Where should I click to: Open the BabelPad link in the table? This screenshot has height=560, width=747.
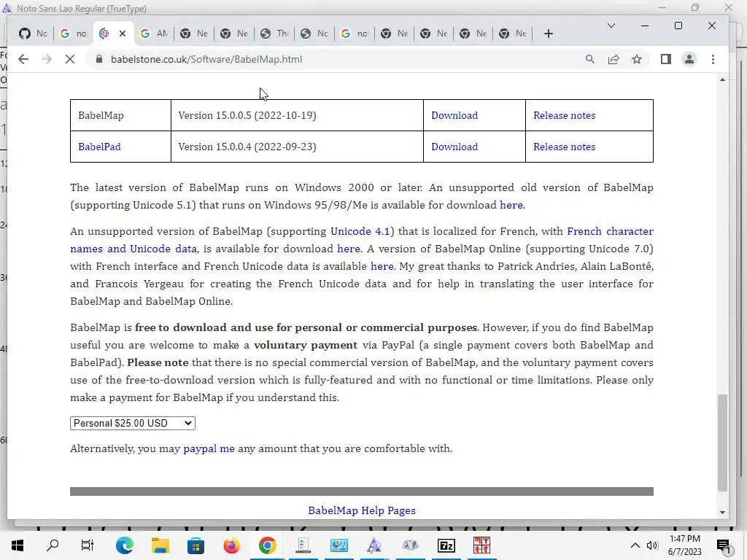99,147
